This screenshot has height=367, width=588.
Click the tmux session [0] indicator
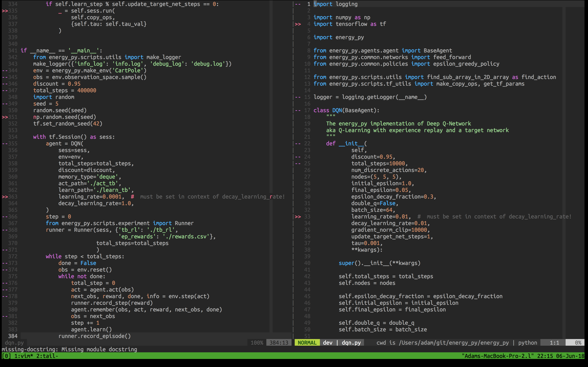tap(6, 356)
